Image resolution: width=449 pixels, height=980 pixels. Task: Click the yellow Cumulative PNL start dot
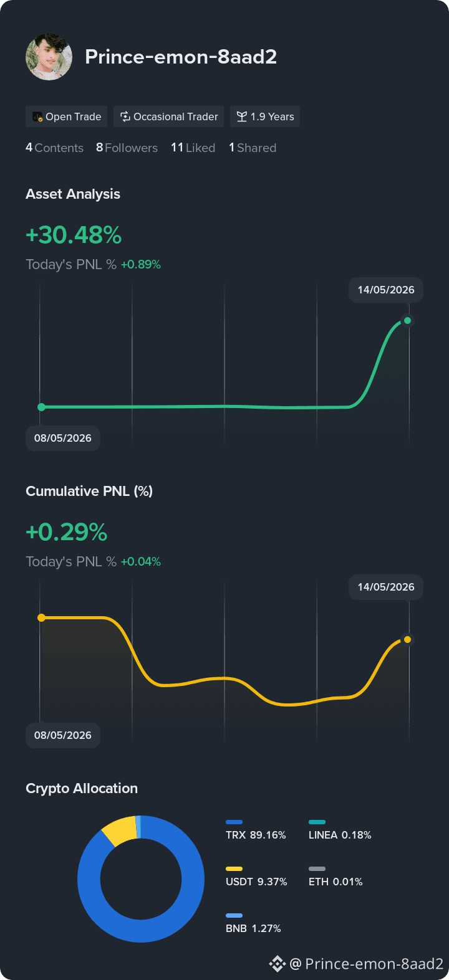[x=42, y=617]
